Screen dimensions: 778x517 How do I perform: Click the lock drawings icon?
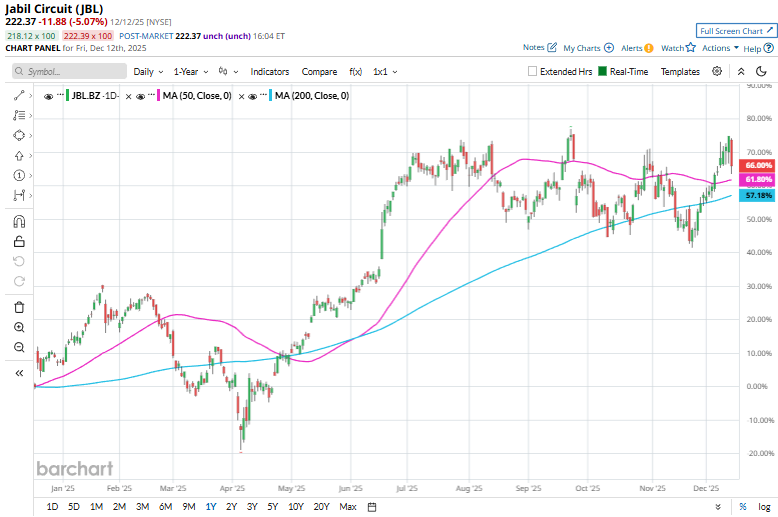[19, 241]
